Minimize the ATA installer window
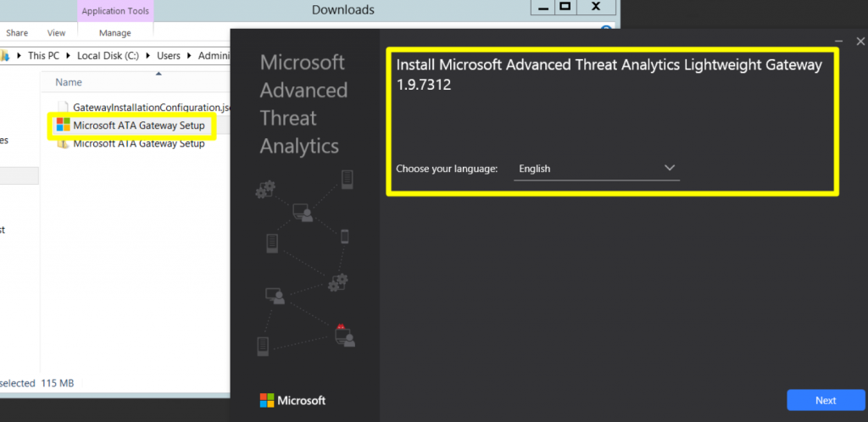This screenshot has width=868, height=422. 838,42
